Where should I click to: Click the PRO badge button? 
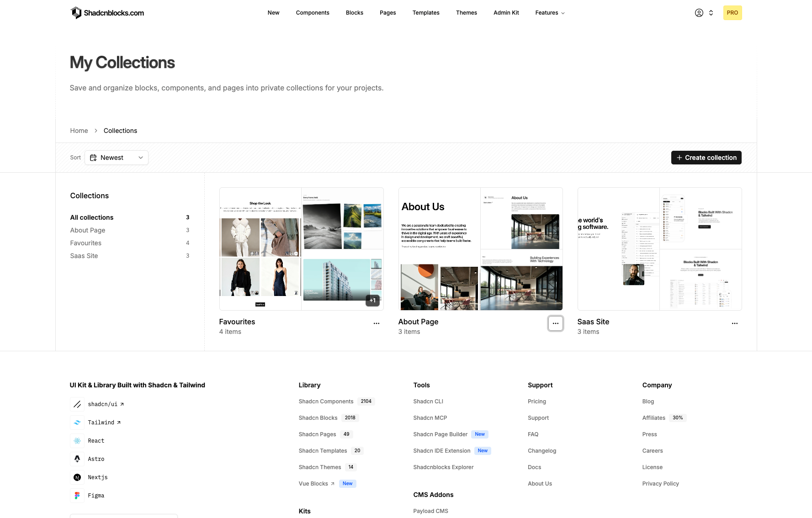coord(732,13)
